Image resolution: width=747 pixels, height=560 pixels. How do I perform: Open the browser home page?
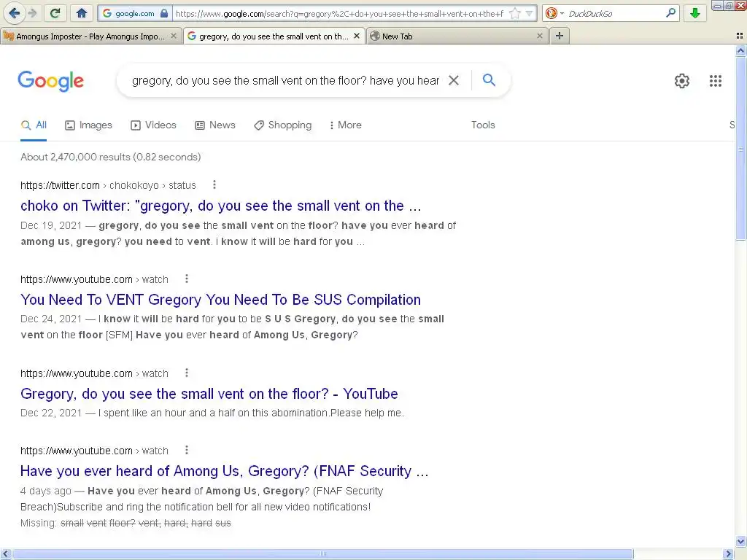[x=82, y=13]
